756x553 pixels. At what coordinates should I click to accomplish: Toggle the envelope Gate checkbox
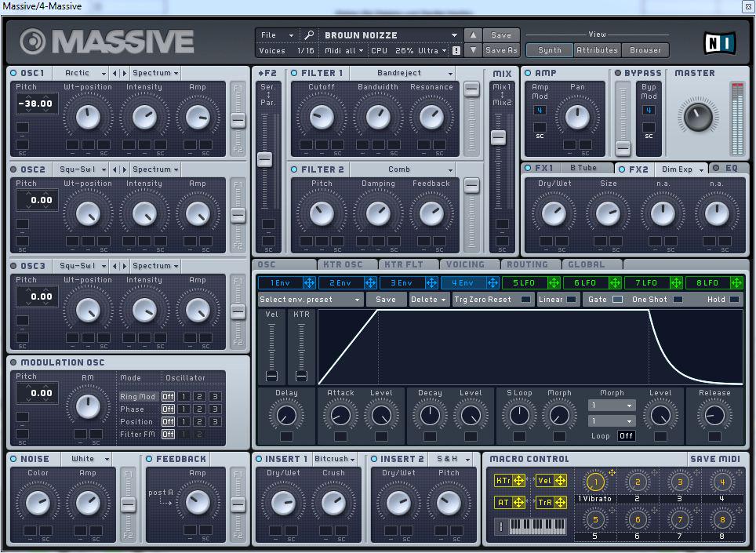click(x=617, y=300)
